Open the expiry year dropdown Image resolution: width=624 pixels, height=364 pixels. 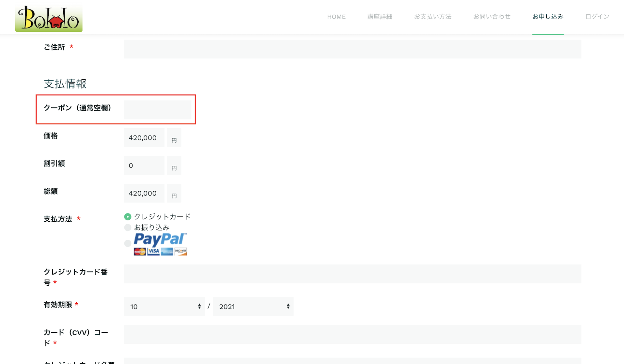[x=253, y=306]
